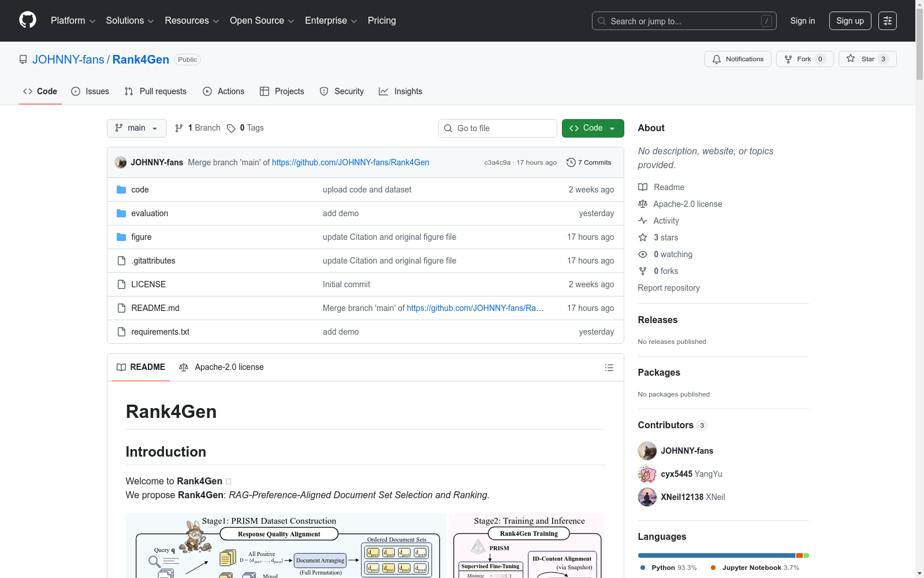Expand the Resources menu

(x=192, y=21)
